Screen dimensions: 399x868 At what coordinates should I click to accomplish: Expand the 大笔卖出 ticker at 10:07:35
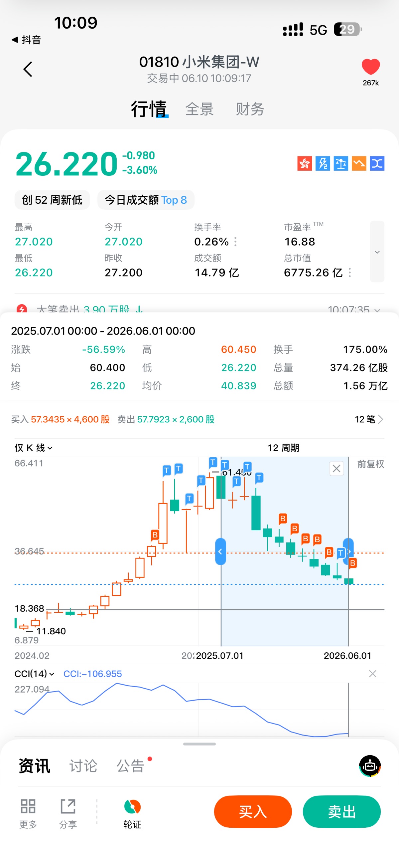[377, 310]
